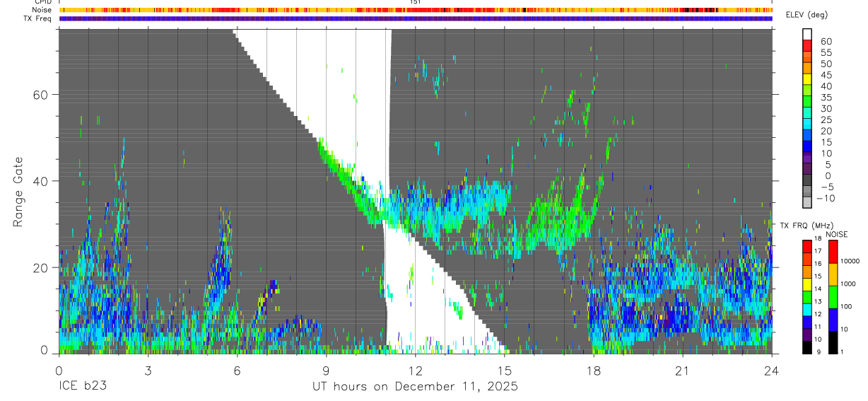Image resolution: width=868 pixels, height=401 pixels.
Task: Pick the yellow TX FRQ swatch between 15 and 14 MHz
Action: [808, 283]
